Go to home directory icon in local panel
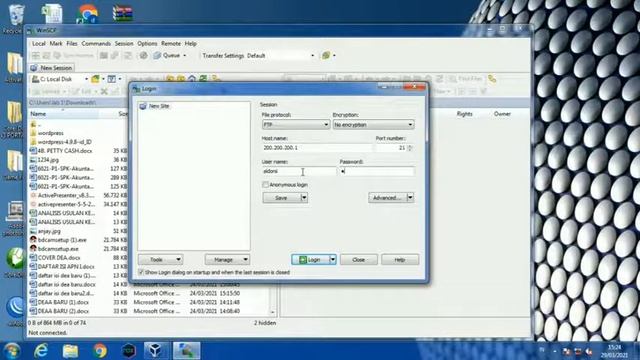 pos(192,78)
